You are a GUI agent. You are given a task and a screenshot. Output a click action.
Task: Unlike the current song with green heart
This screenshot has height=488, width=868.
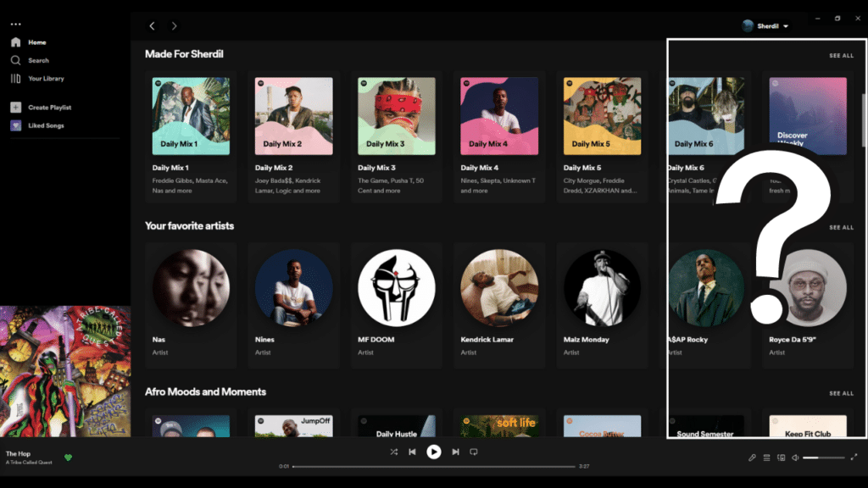(68, 457)
